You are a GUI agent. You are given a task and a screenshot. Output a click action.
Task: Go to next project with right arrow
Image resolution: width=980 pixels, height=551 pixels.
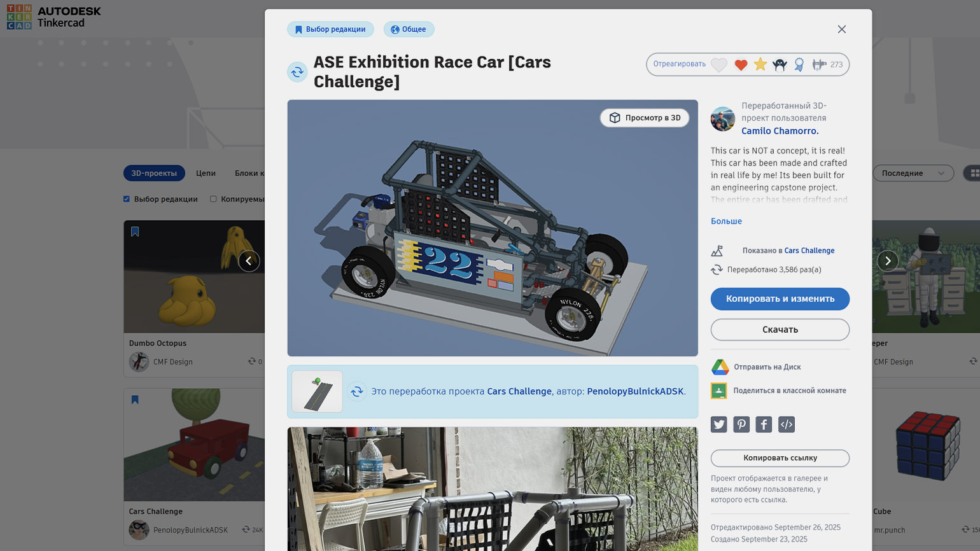click(887, 261)
